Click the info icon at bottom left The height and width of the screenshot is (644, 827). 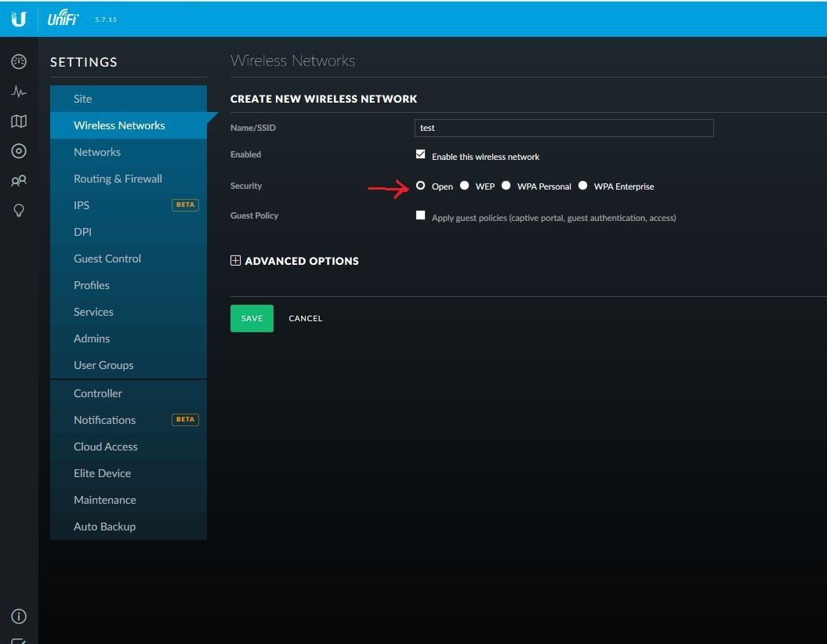(x=19, y=617)
